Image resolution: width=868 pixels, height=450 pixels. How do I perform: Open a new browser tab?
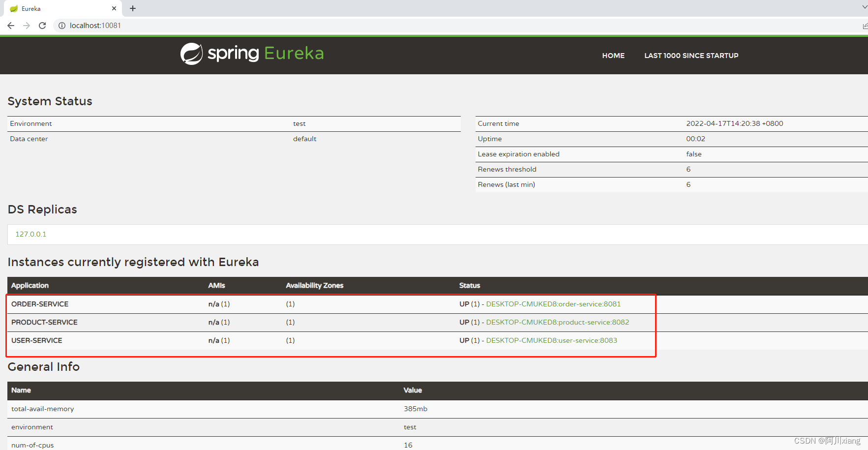tap(133, 8)
